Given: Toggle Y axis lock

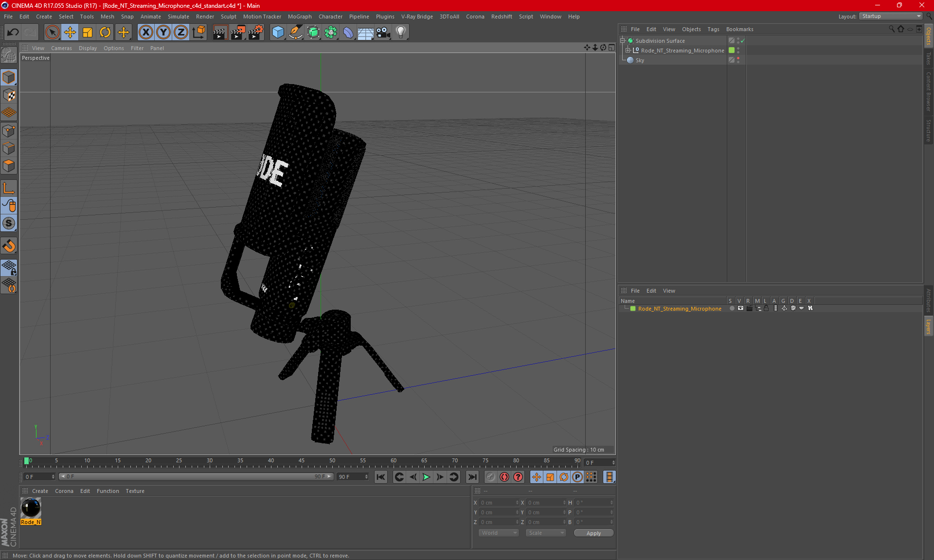Looking at the screenshot, I should [163, 32].
